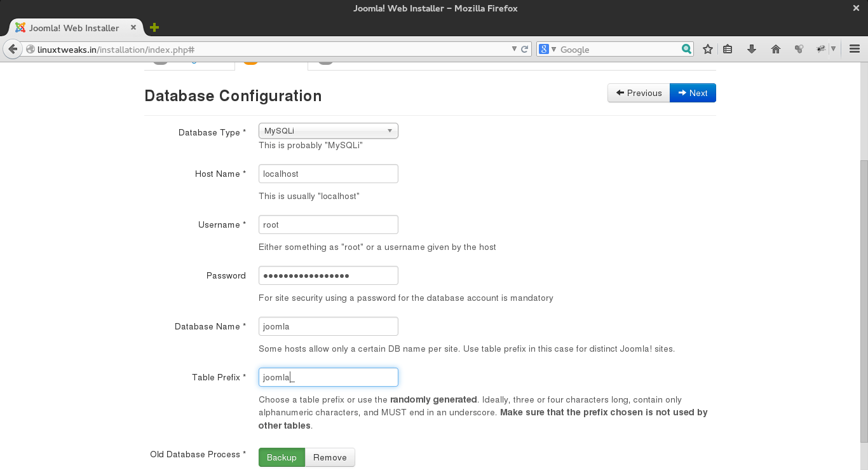Go back with the Previous button
The height and width of the screenshot is (470, 868).
pos(639,93)
